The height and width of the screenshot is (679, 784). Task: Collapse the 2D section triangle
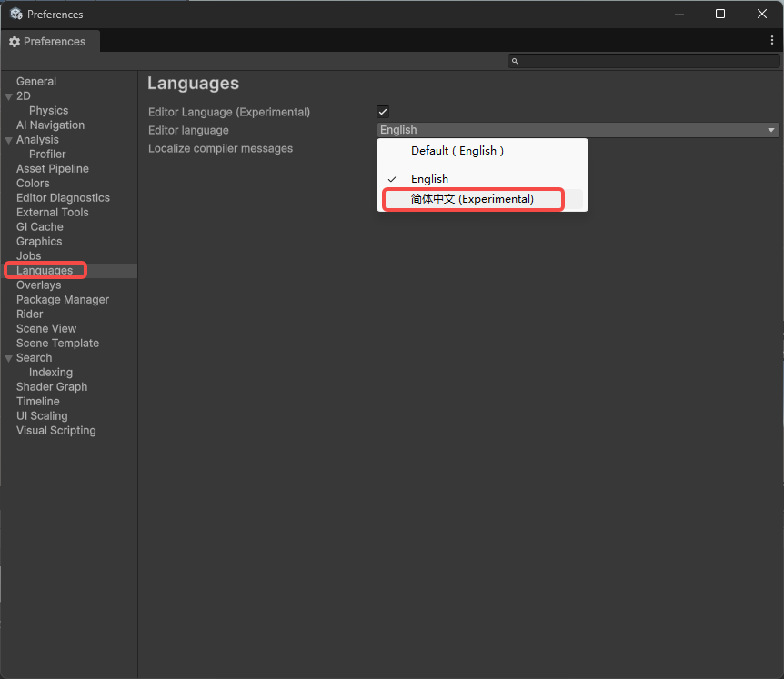[x=8, y=96]
